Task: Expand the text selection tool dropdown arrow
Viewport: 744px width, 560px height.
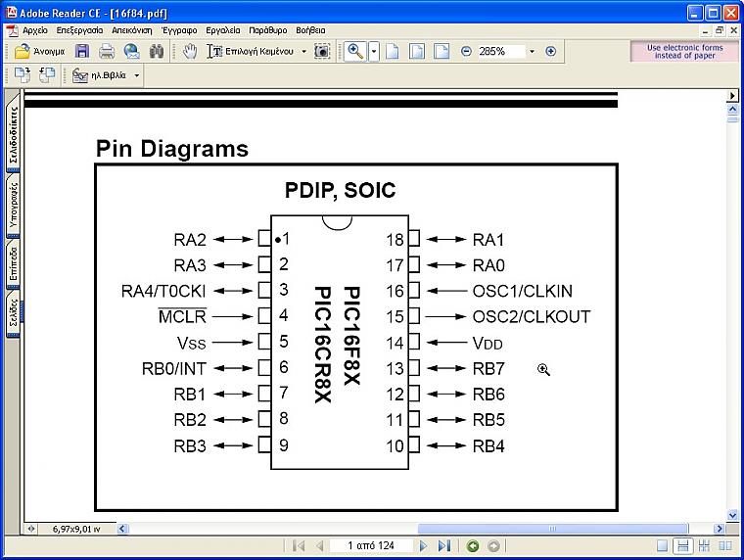Action: 304,51
